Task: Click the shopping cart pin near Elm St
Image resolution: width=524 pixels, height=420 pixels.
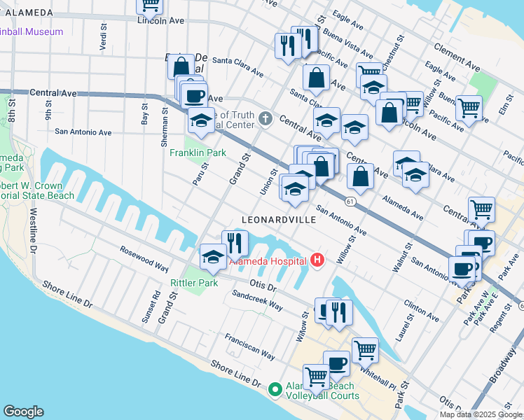Action: click(469, 109)
